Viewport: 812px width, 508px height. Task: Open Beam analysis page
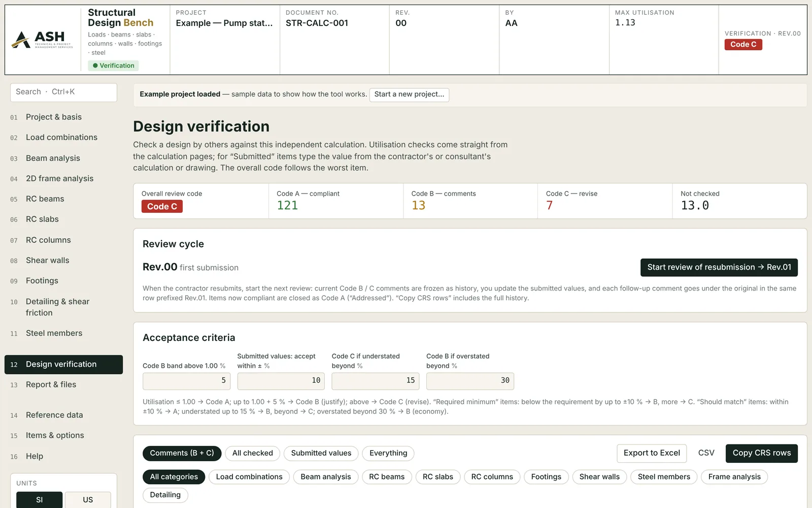63,158
